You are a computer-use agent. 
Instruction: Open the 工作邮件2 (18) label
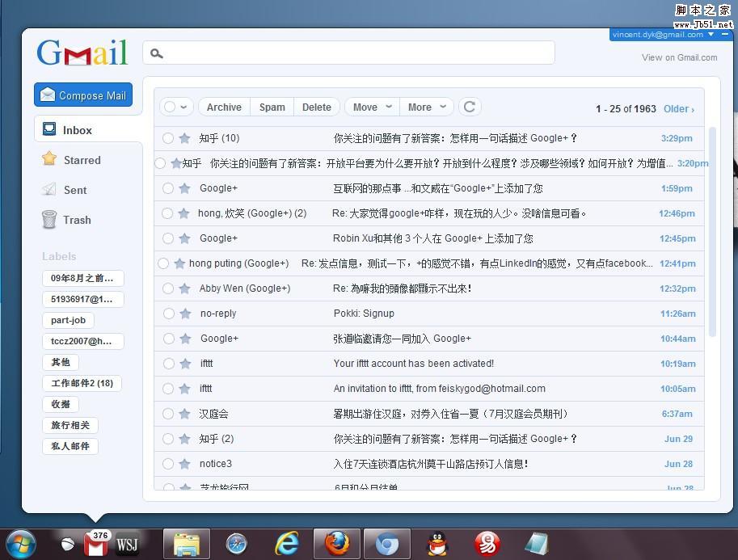pyautogui.click(x=82, y=383)
